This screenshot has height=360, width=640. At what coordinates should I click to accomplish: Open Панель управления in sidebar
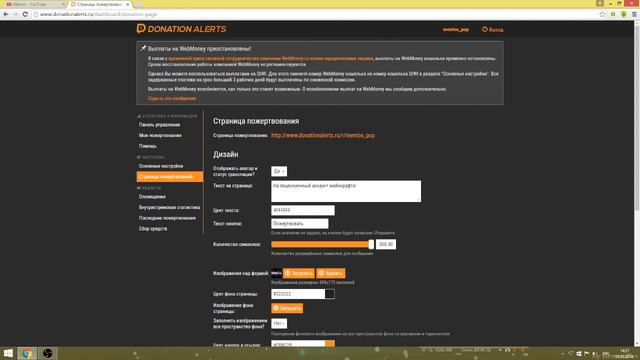[159, 124]
